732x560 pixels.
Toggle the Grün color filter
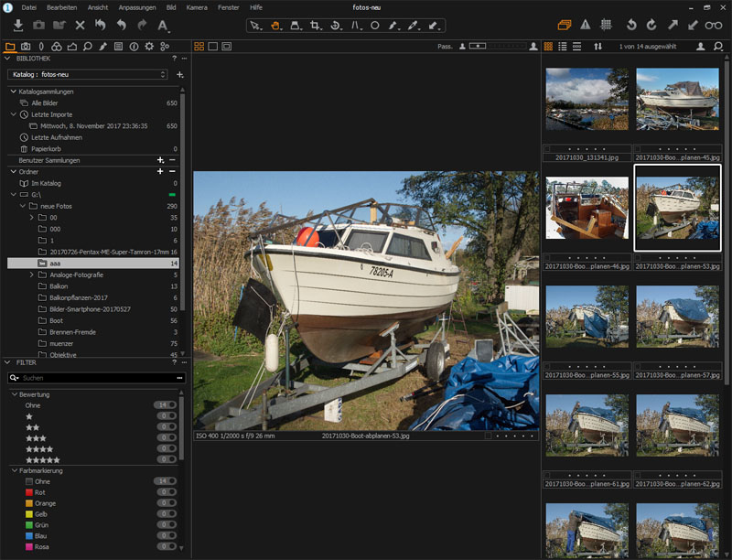(167, 525)
